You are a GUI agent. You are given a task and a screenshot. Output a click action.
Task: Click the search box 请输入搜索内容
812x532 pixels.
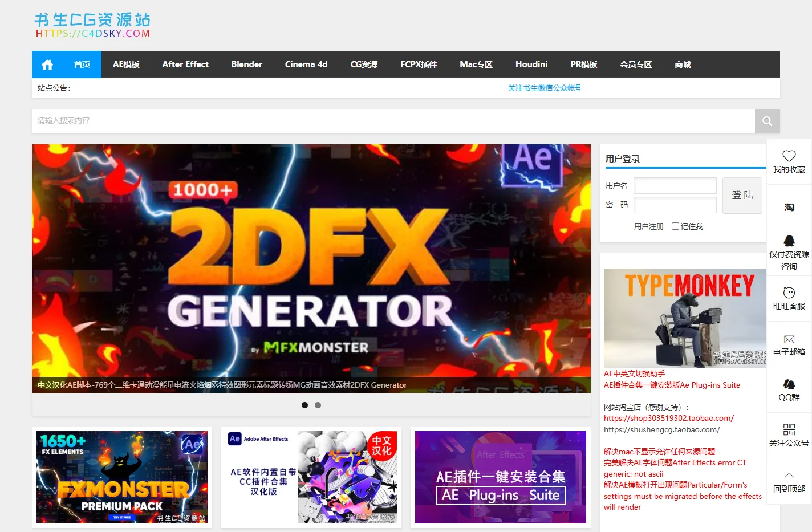pyautogui.click(x=393, y=121)
